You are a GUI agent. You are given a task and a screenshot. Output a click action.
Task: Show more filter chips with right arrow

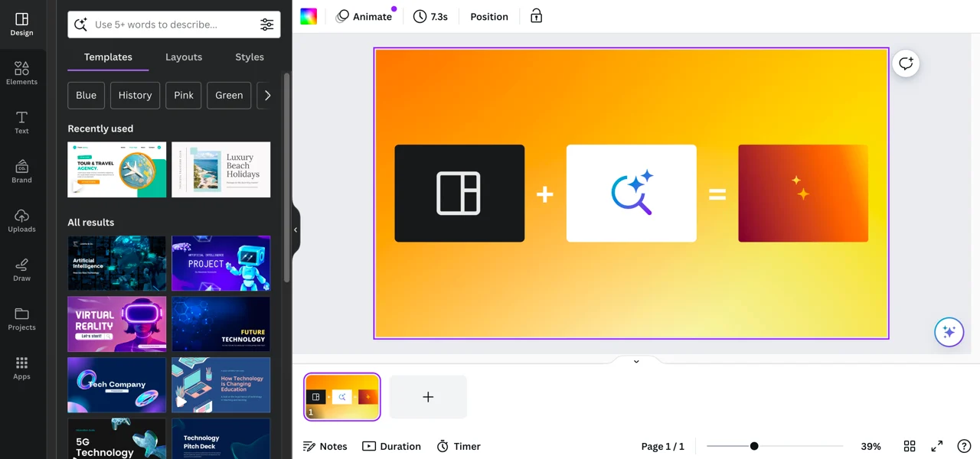click(267, 96)
